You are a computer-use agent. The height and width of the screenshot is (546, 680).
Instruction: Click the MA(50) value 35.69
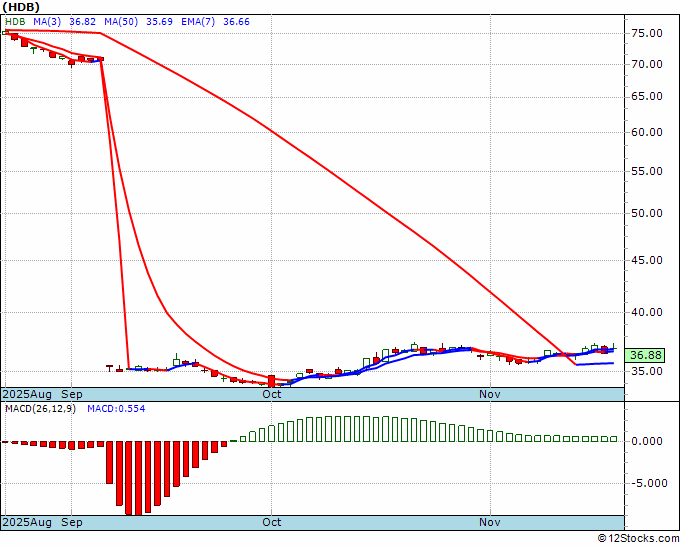pos(159,22)
